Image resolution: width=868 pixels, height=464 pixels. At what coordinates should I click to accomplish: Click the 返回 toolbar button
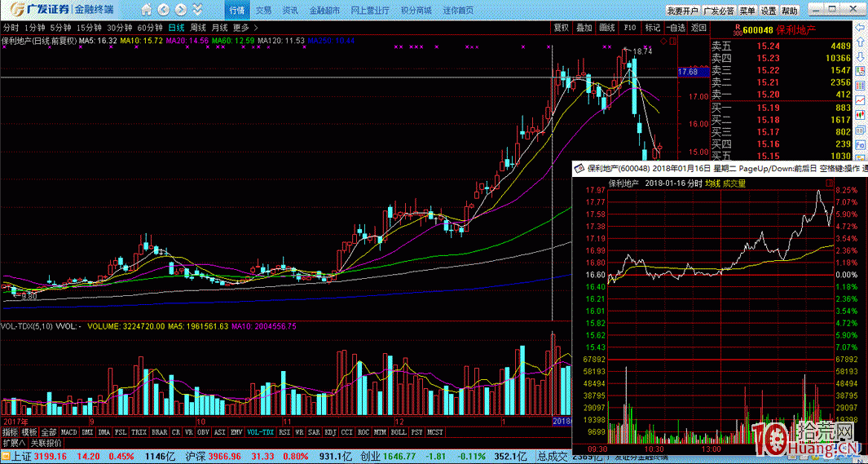[x=698, y=28]
